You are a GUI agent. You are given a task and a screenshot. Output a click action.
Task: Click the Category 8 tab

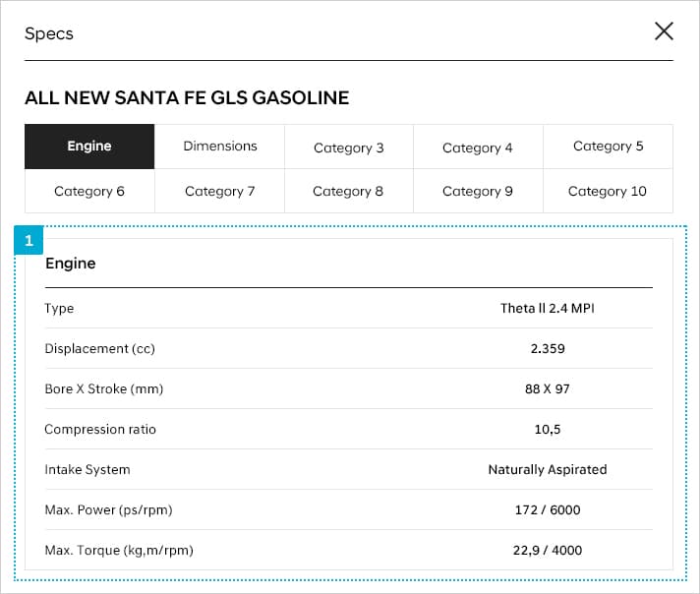[x=349, y=191]
